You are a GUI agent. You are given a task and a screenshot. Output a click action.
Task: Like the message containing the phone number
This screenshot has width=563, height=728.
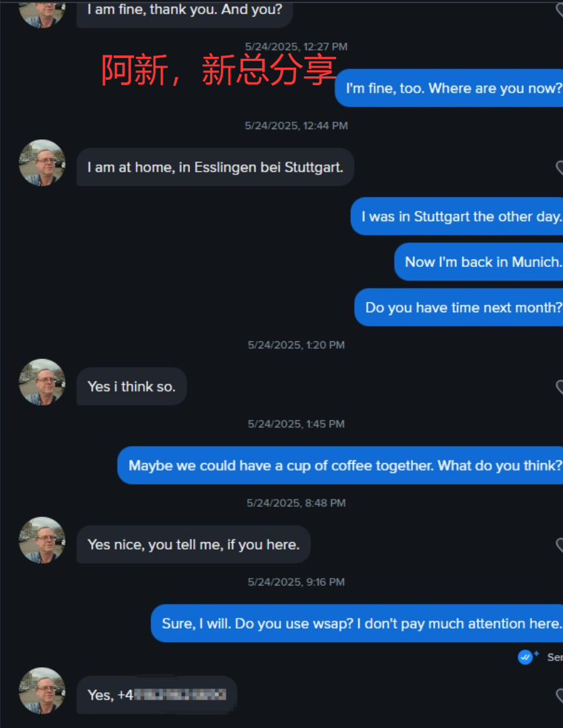pos(559,695)
